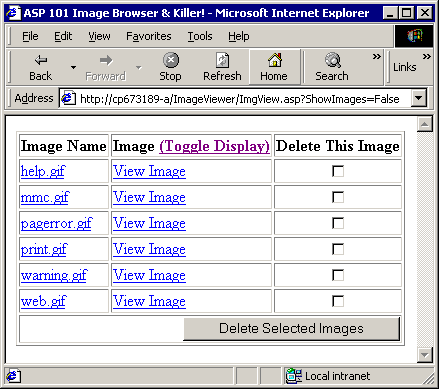Screen dimensions: 439x389
Task: Check the delete box for web.gif
Action: pyautogui.click(x=338, y=301)
